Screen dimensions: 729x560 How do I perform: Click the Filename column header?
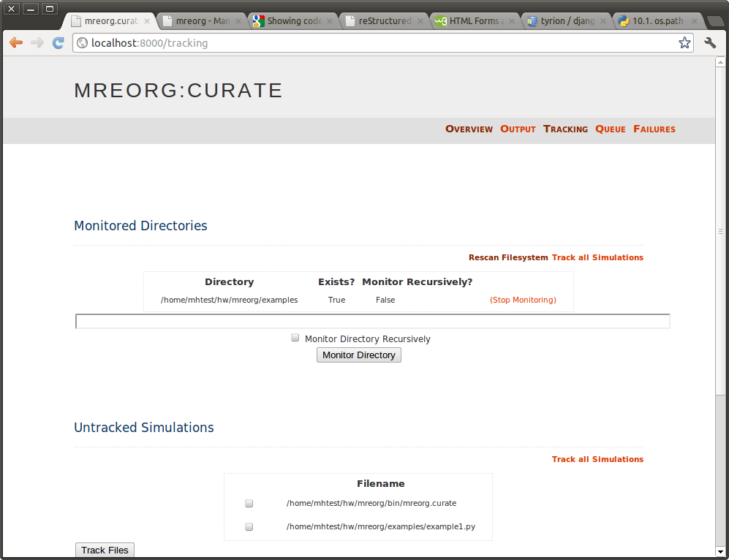pyautogui.click(x=381, y=483)
